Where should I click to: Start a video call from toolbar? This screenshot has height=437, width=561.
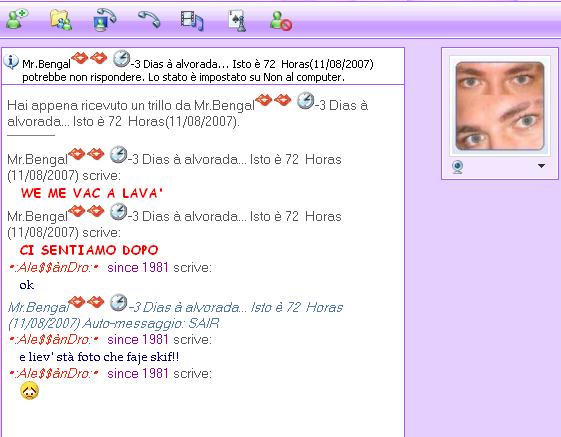coord(104,19)
